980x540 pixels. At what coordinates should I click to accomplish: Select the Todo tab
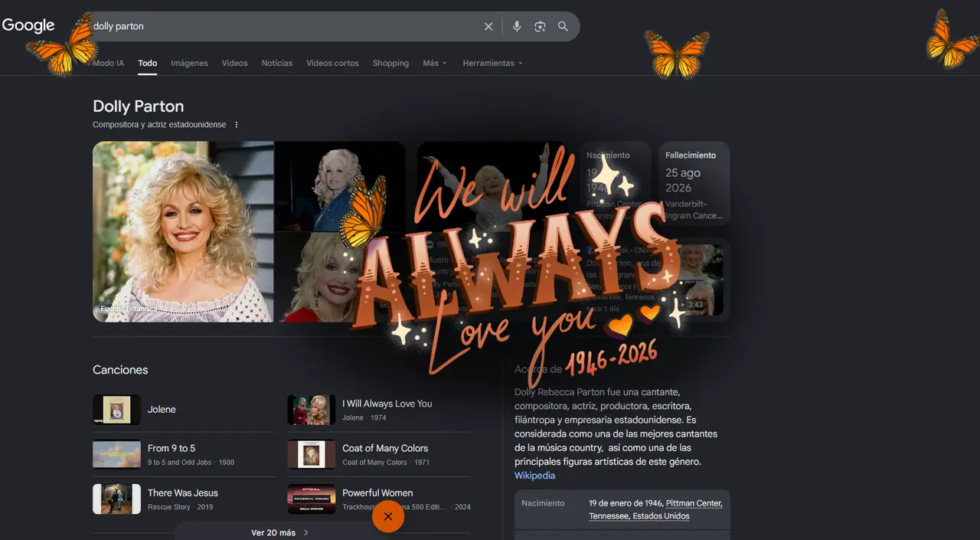pos(148,63)
